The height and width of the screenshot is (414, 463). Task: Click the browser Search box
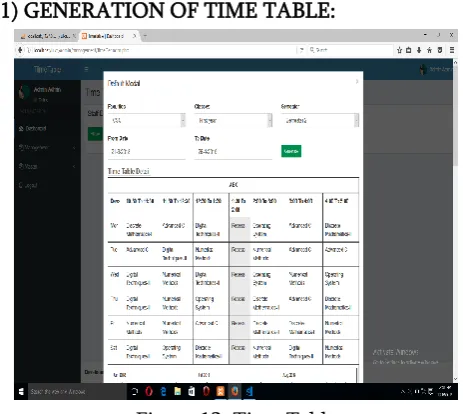tap(350, 50)
